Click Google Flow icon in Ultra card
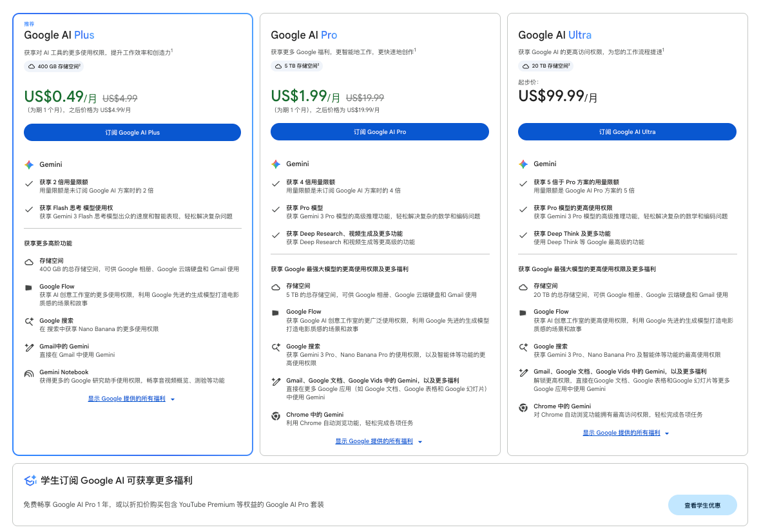The height and width of the screenshot is (532, 761). pos(523,313)
